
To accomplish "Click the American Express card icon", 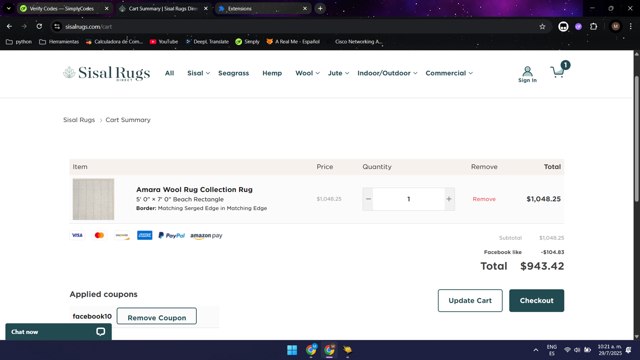I will point(144,235).
